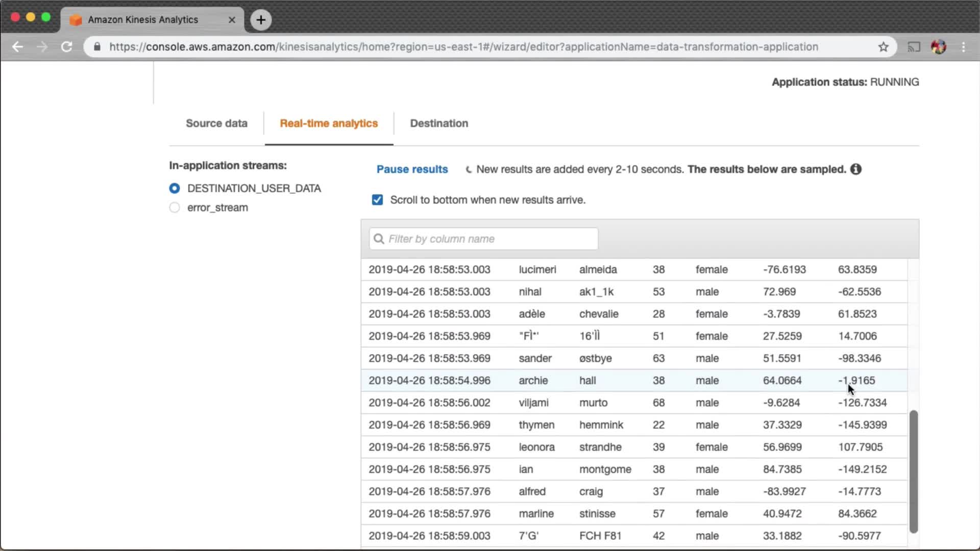
Task: Open the Destination tab
Action: (439, 123)
